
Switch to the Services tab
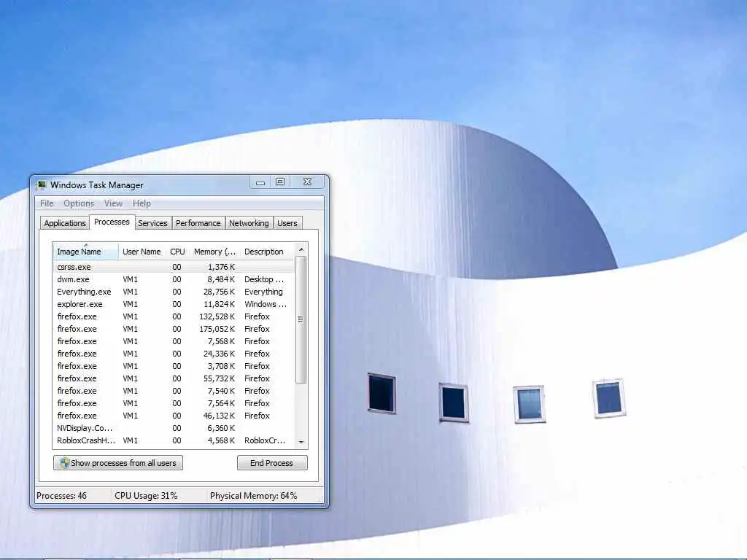click(x=152, y=223)
